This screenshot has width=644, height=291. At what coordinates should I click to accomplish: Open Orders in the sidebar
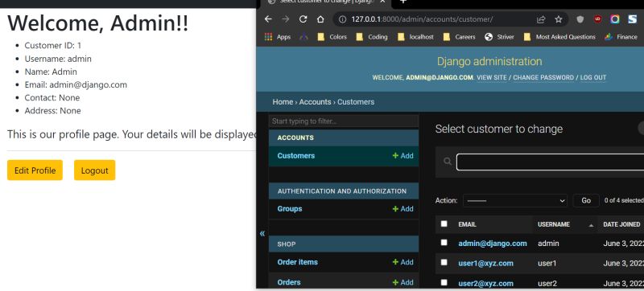[289, 282]
